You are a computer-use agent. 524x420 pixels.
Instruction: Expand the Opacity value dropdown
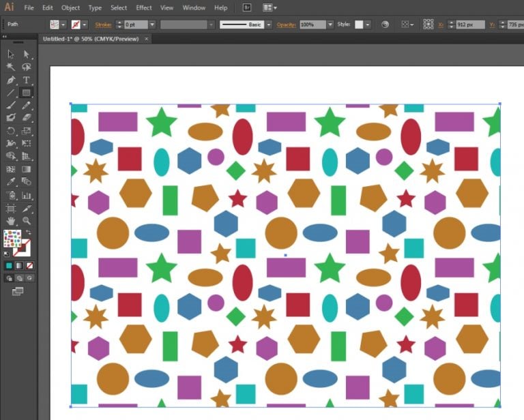tap(330, 25)
